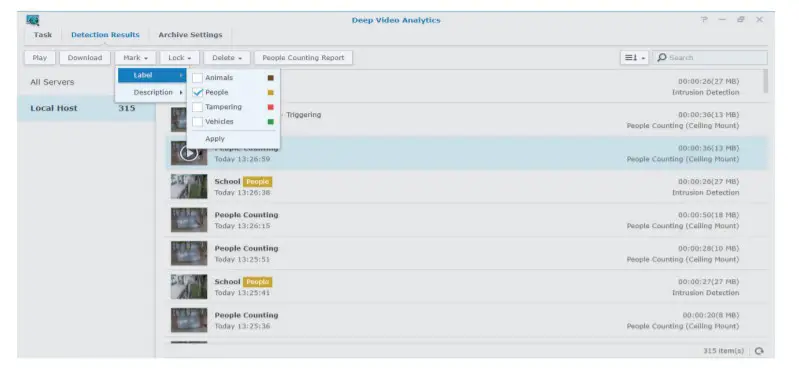This screenshot has height=372, width=799.
Task: Check the Animals label checkbox
Action: [x=197, y=78]
